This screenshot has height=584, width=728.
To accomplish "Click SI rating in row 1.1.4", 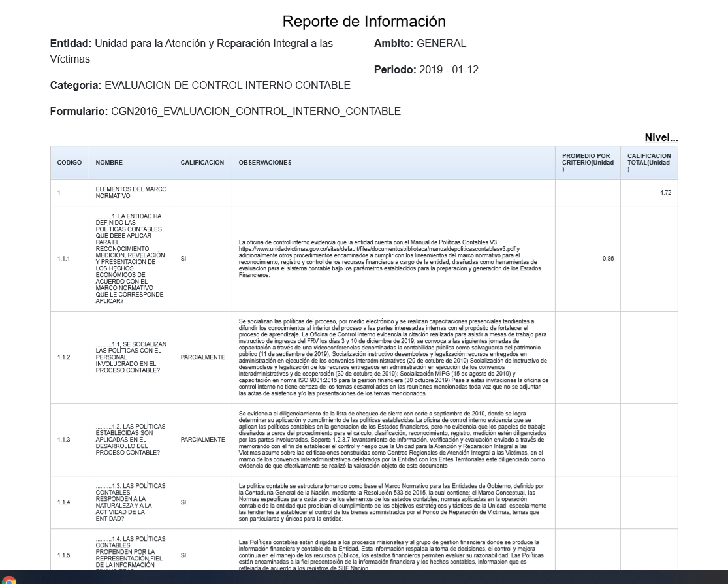I will [x=203, y=502].
